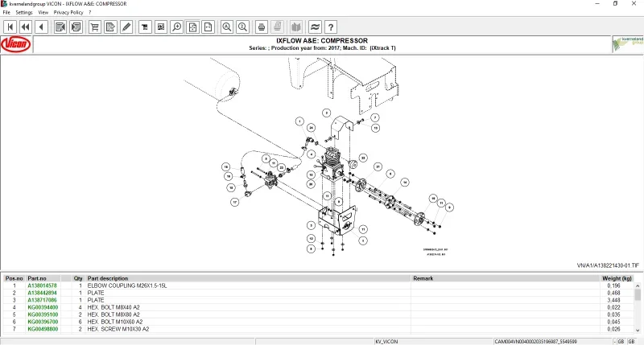
Task: Open the Settings menu
Action: coord(24,12)
